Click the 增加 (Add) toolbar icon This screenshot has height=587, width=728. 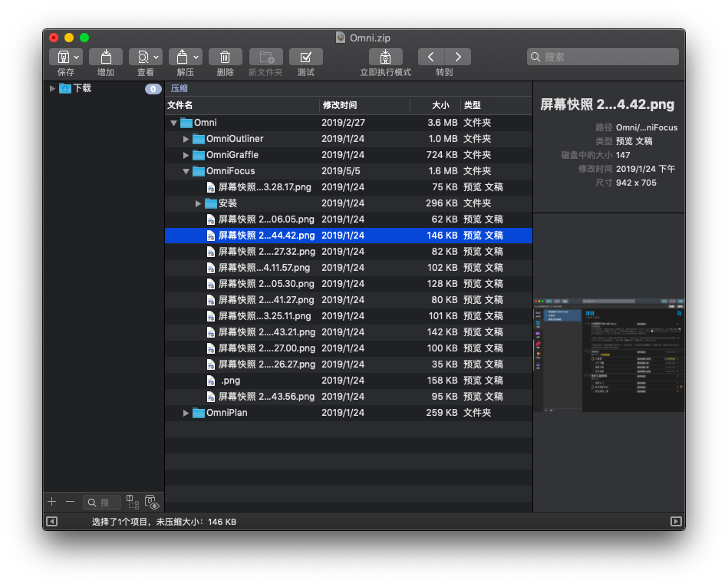[106, 57]
